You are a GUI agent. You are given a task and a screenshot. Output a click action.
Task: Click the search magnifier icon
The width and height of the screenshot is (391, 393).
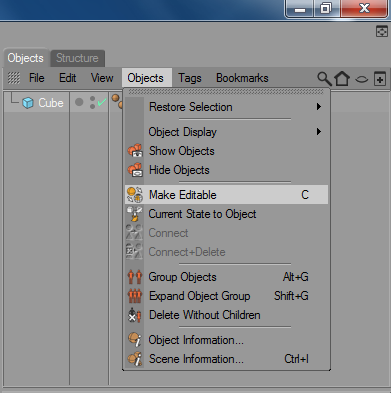pos(324,79)
